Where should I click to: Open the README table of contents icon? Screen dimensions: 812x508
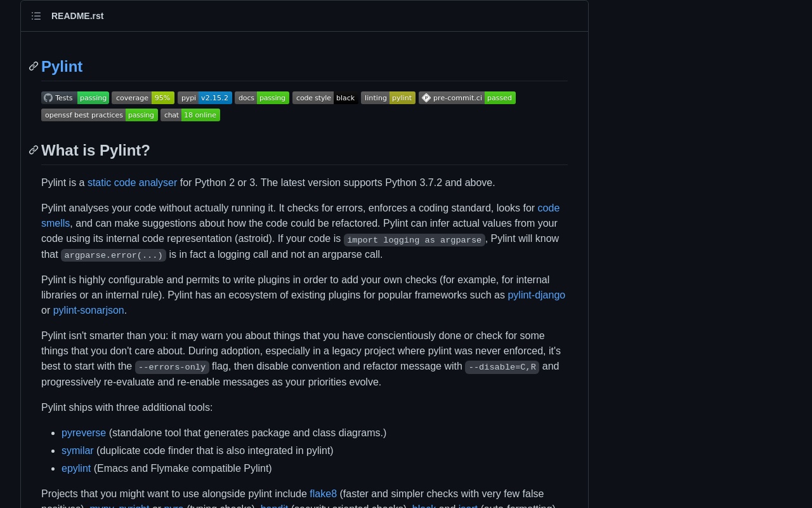click(x=36, y=16)
